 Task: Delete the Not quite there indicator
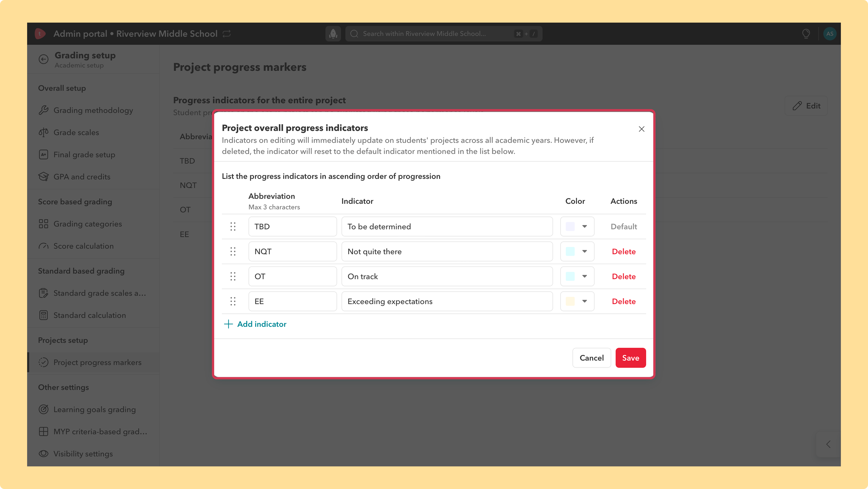624,251
